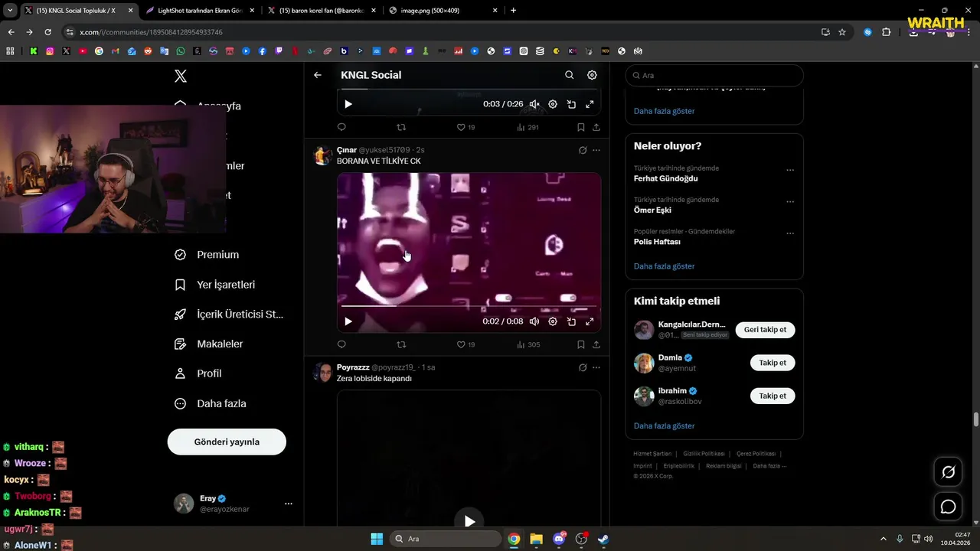Image resolution: width=980 pixels, height=551 pixels.
Task: Enter fullscreen on the top 0:26 video
Action: (x=590, y=104)
